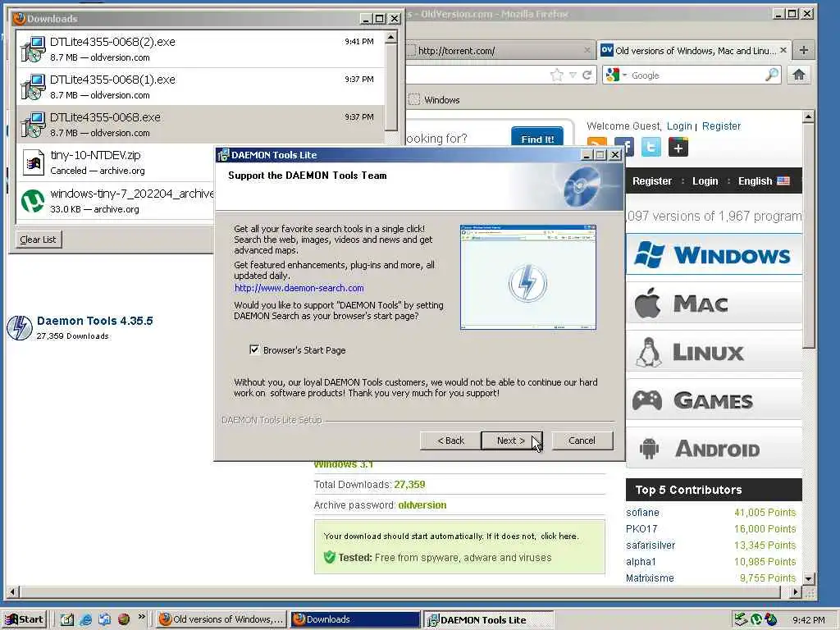This screenshot has height=630, width=840.
Task: Click the DTLite4355-0068(1).exe installer icon
Action: [x=33, y=87]
